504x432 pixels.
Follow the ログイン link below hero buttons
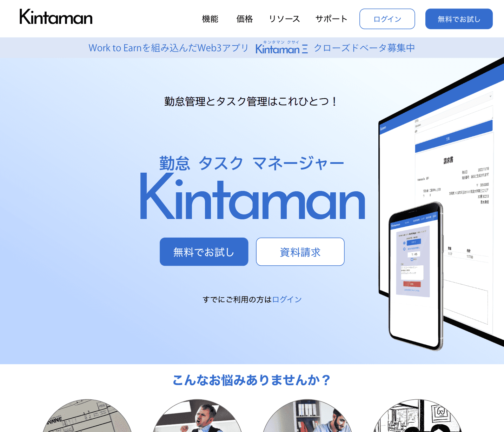287,299
